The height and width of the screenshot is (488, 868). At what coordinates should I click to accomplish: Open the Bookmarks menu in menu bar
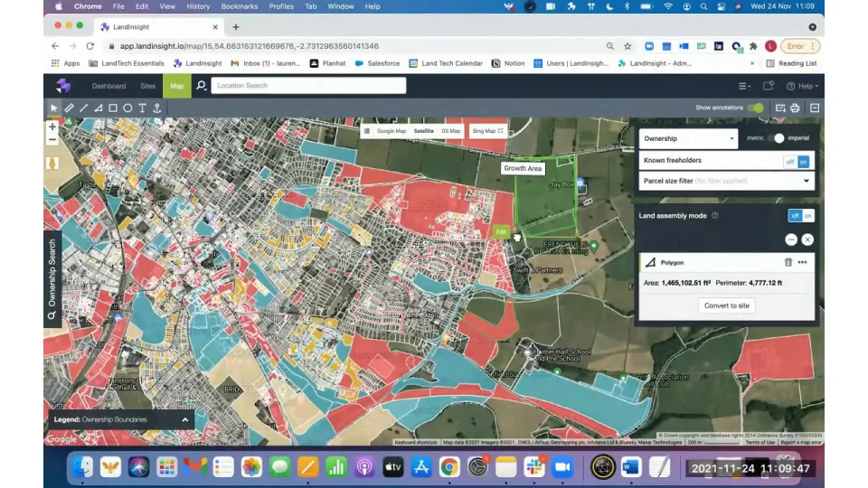coord(239,6)
